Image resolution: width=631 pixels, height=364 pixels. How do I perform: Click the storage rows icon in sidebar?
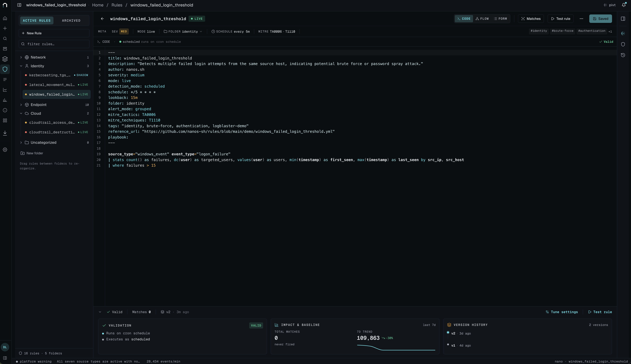pyautogui.click(x=5, y=49)
